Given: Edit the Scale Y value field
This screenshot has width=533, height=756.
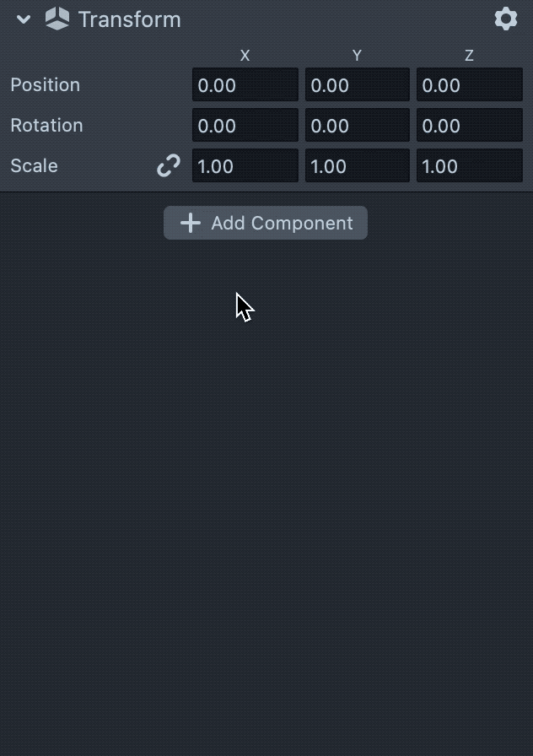Looking at the screenshot, I should 357,166.
